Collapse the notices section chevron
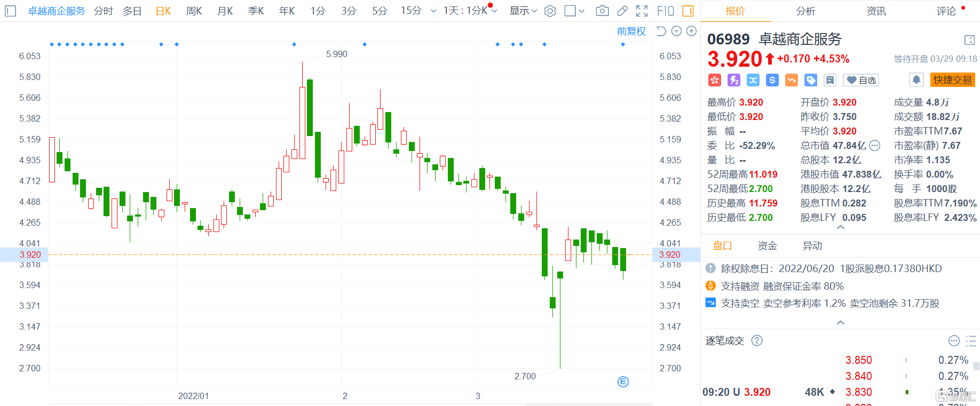Screen dimensions: 980x406 tap(841, 323)
